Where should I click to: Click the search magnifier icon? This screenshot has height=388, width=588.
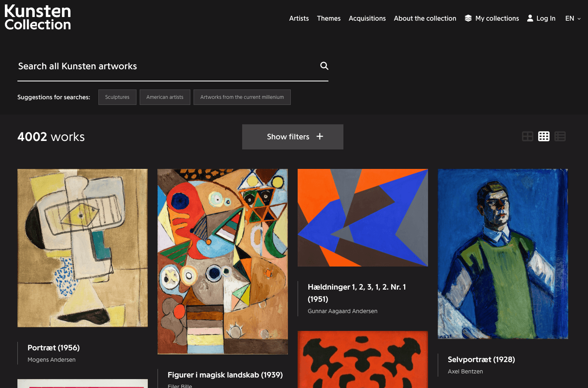pos(324,66)
